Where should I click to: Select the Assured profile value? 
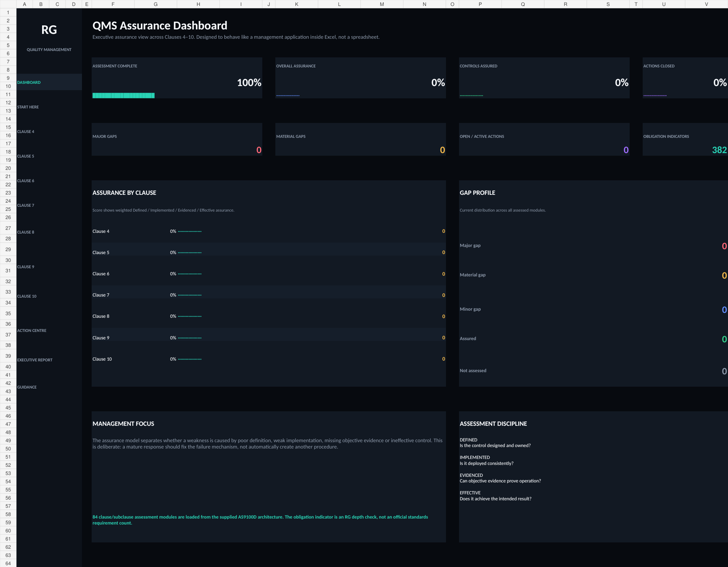724,339
